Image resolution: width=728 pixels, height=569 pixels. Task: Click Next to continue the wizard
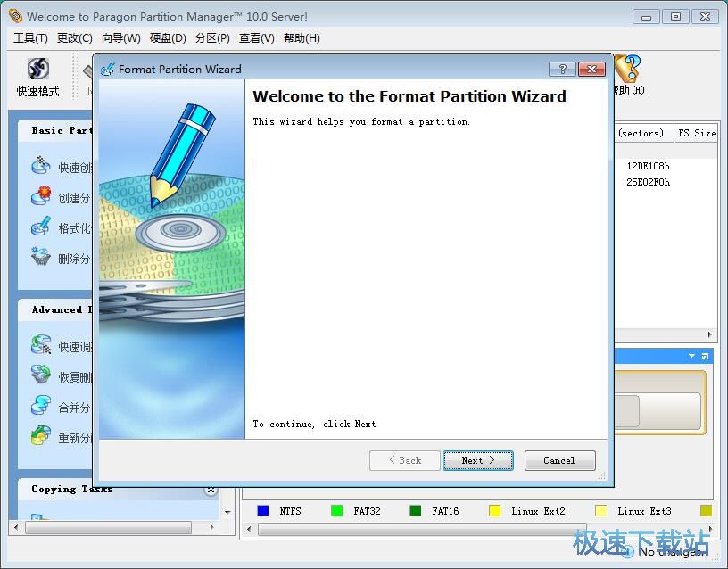pyautogui.click(x=478, y=460)
